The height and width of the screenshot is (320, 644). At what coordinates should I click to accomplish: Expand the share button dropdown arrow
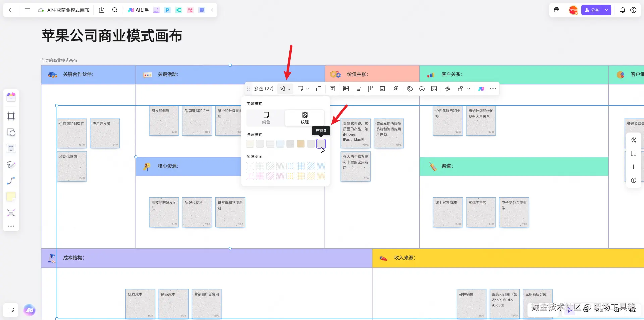coord(607,10)
